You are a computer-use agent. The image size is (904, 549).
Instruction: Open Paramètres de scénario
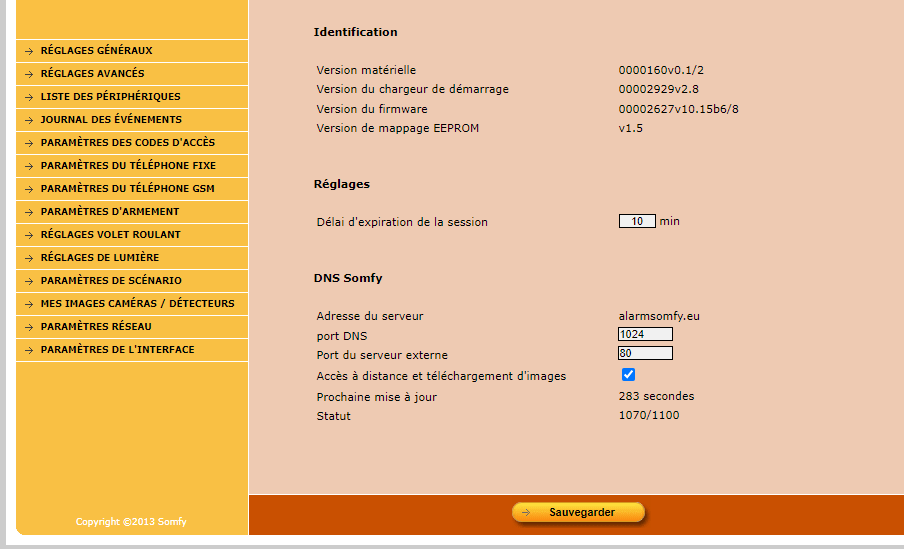132,281
